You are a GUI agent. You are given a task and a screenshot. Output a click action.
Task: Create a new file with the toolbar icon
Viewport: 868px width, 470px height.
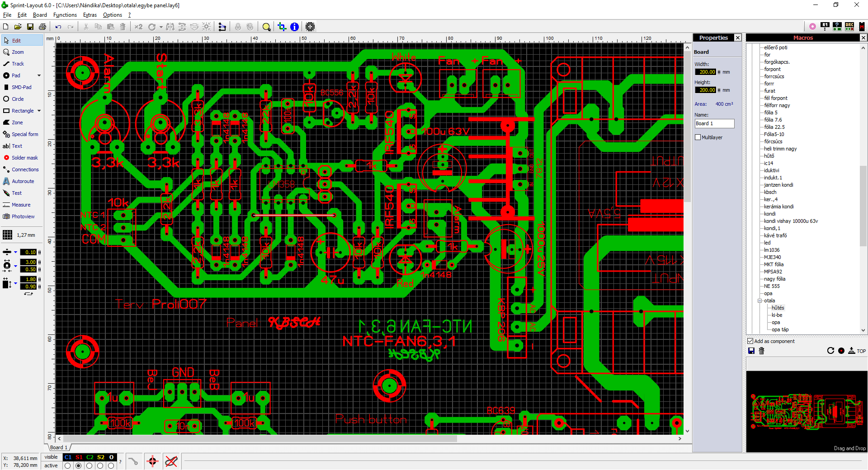(6, 27)
